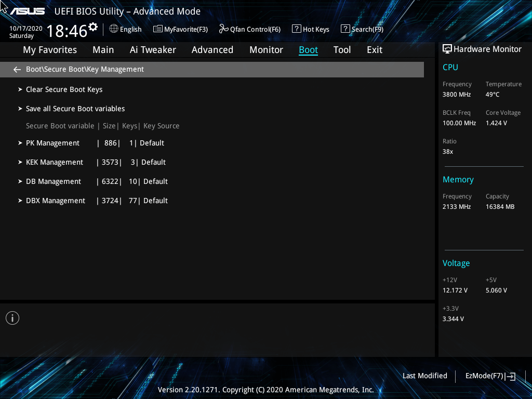
Task: Click DB size value 6322
Action: tap(110, 181)
